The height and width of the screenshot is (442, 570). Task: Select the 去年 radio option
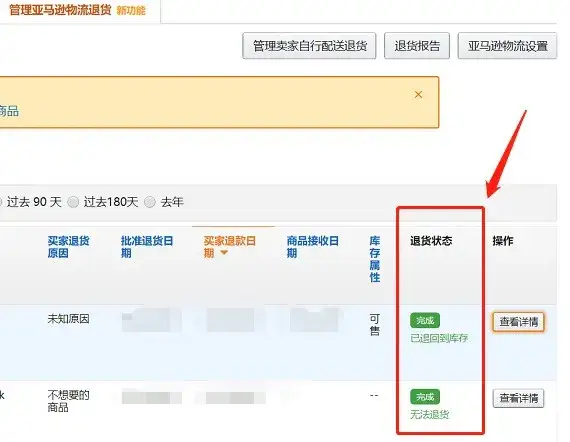(x=150, y=202)
